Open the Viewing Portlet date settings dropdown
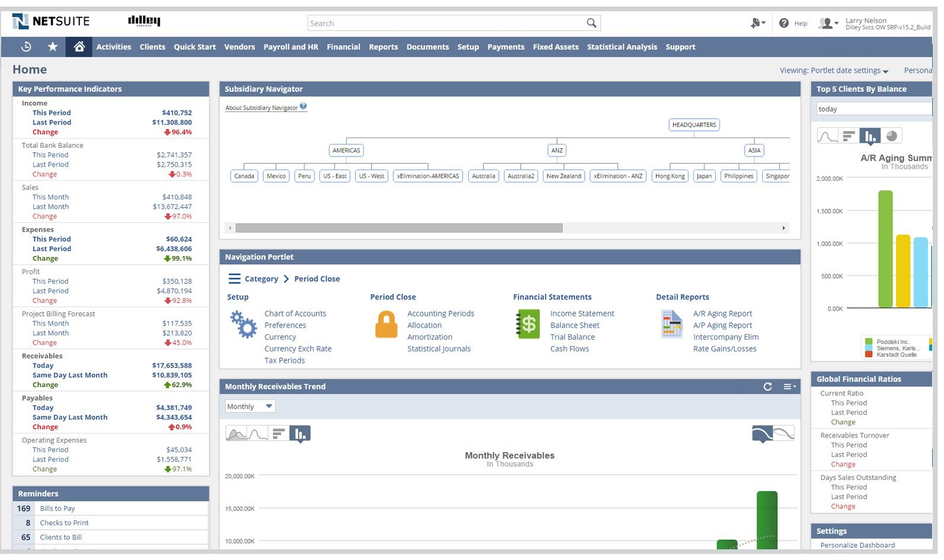The image size is (944, 560). 834,71
